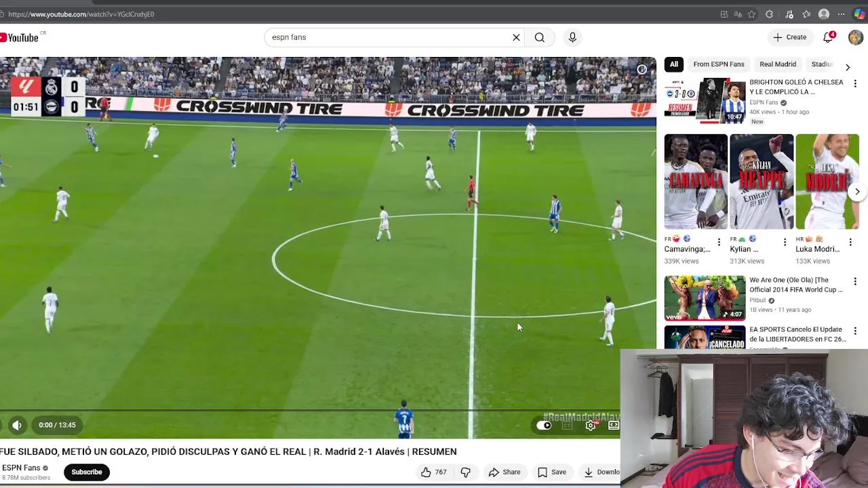Screen dimensions: 868x488
Task: Open the 'BRIGHTON GOLEÓ A CHELSEA' video title
Action: tap(796, 87)
